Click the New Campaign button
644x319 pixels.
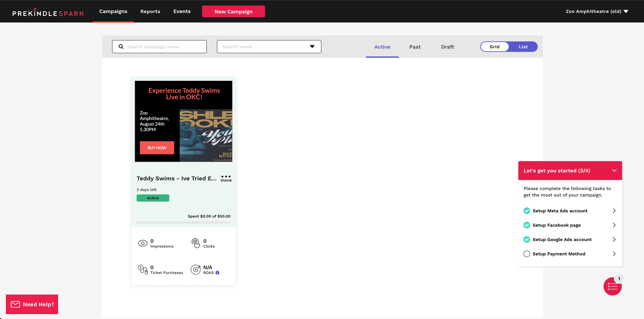tap(233, 11)
